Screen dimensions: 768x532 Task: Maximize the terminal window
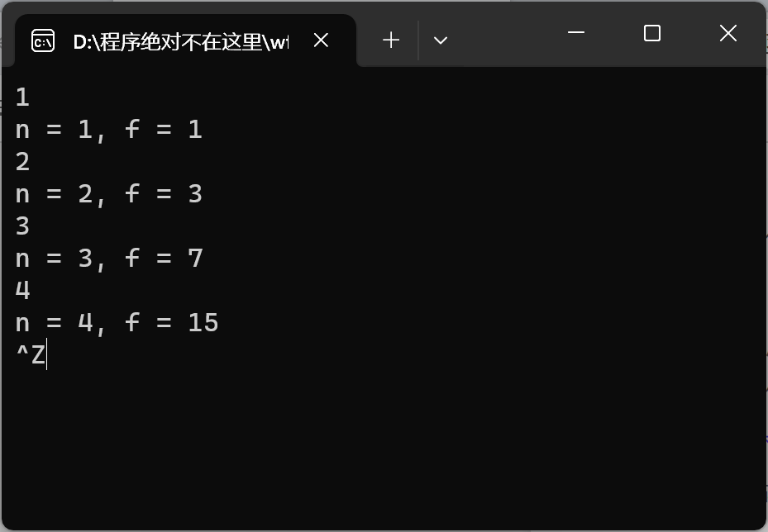coord(652,33)
